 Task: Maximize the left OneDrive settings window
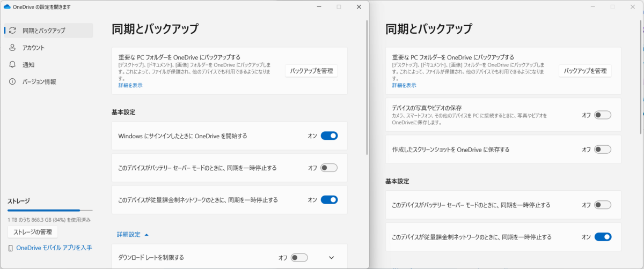click(339, 7)
